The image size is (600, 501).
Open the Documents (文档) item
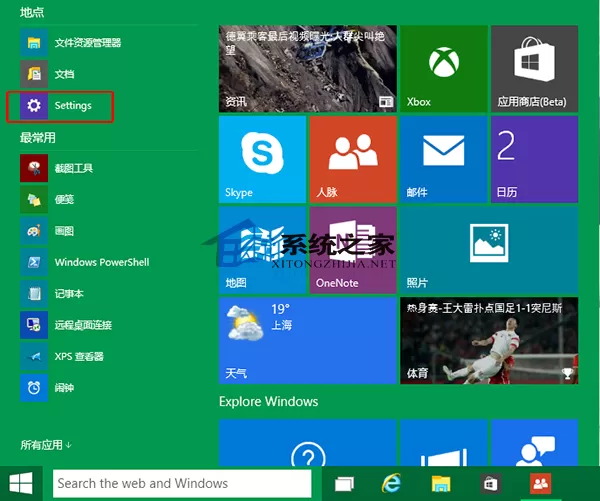(47, 74)
